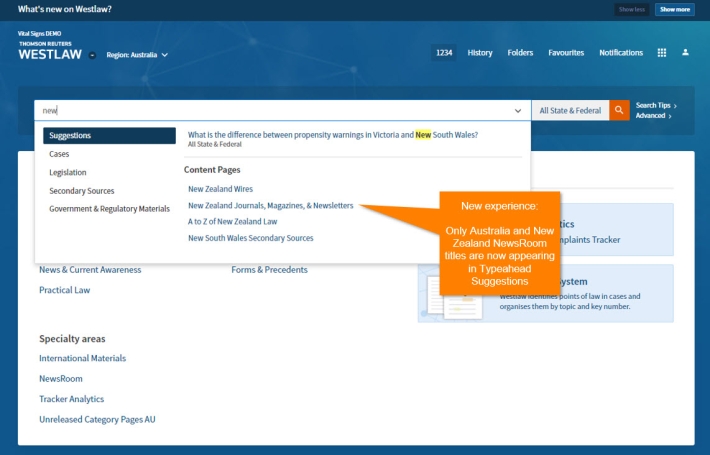Click the Westlaw logo dropdown arrow
The height and width of the screenshot is (455, 710).
pyautogui.click(x=92, y=55)
